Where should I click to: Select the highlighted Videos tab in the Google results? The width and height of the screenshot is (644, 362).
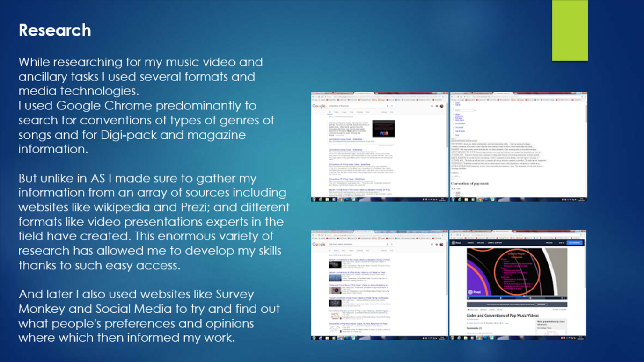336,250
